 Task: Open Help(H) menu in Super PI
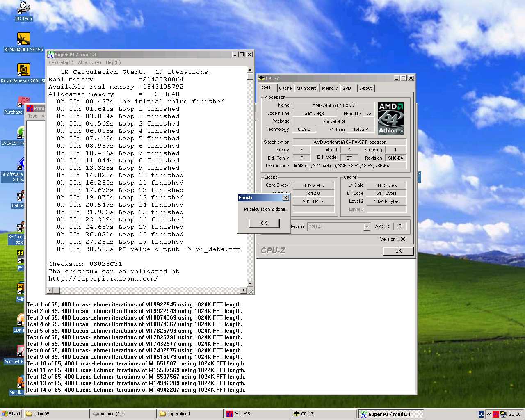[x=113, y=62]
